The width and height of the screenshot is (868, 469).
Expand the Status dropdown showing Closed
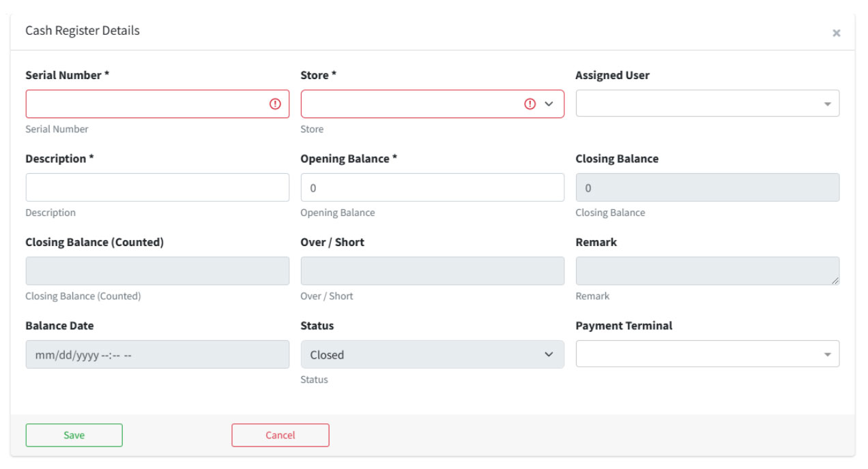(432, 354)
